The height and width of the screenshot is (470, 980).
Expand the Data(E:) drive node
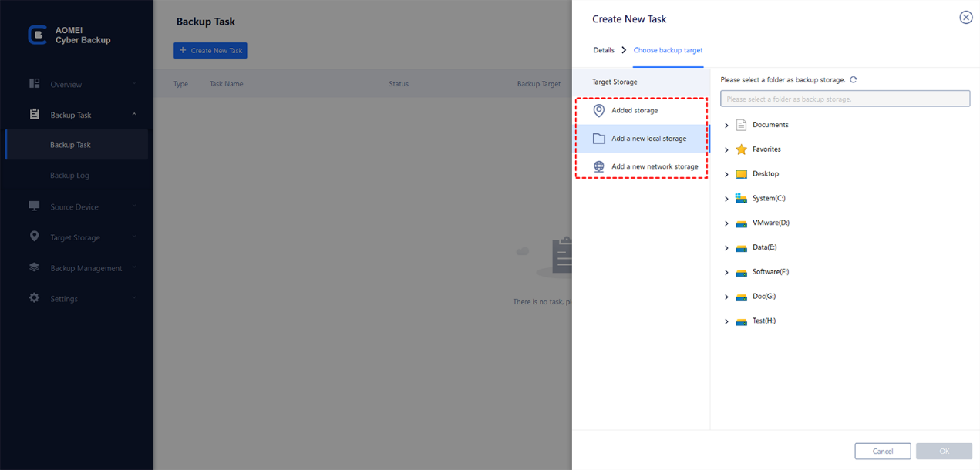click(x=726, y=248)
